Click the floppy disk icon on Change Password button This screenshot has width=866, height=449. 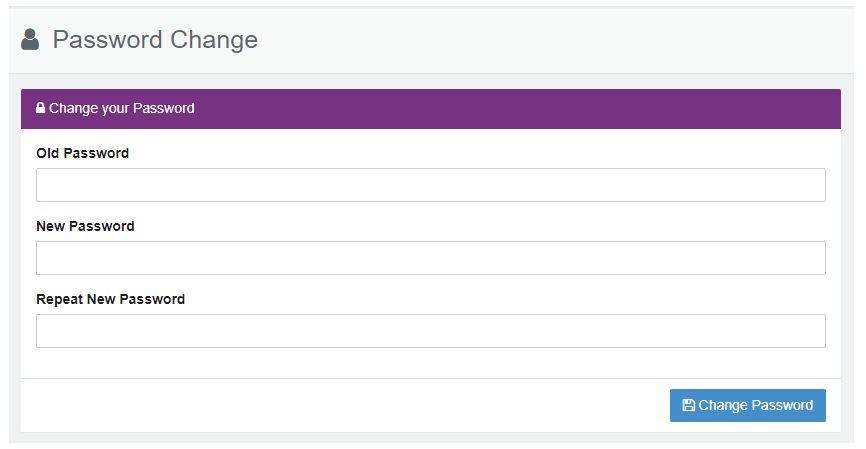coord(688,405)
